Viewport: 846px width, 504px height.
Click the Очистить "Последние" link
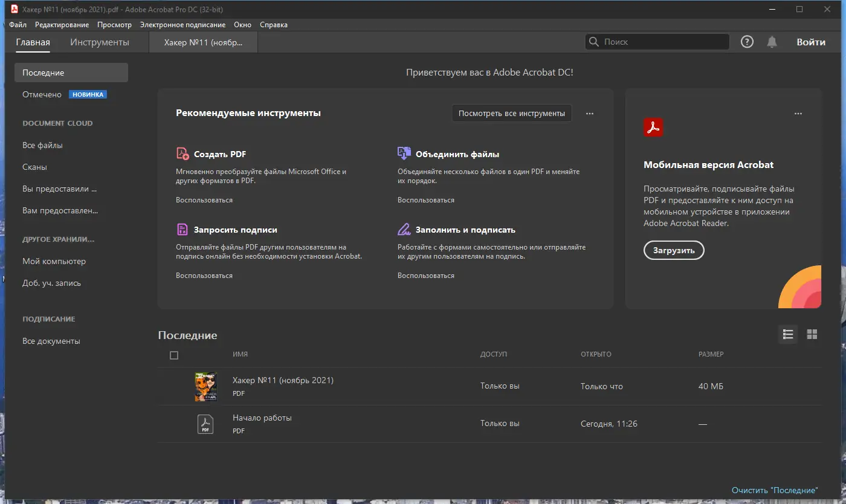[775, 490]
